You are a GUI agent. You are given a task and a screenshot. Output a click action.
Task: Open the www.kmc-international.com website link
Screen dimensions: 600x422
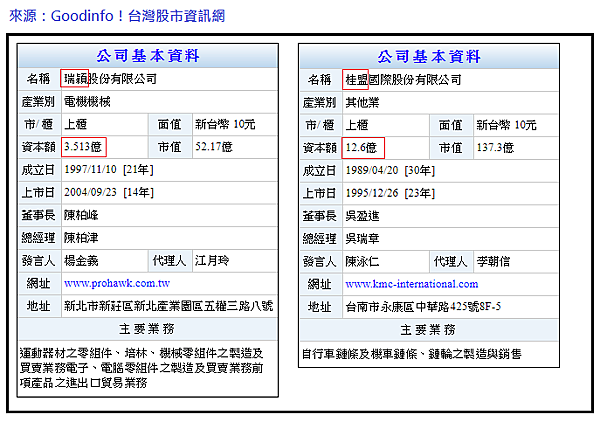click(x=412, y=284)
